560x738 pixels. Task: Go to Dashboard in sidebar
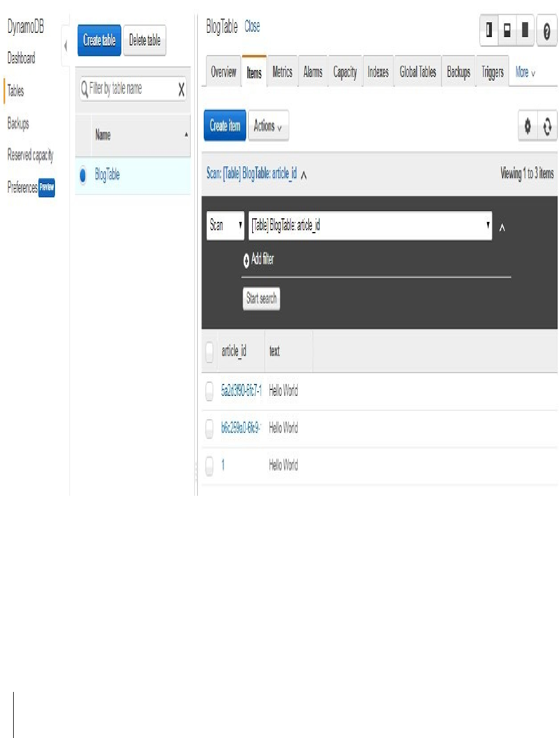coord(21,59)
